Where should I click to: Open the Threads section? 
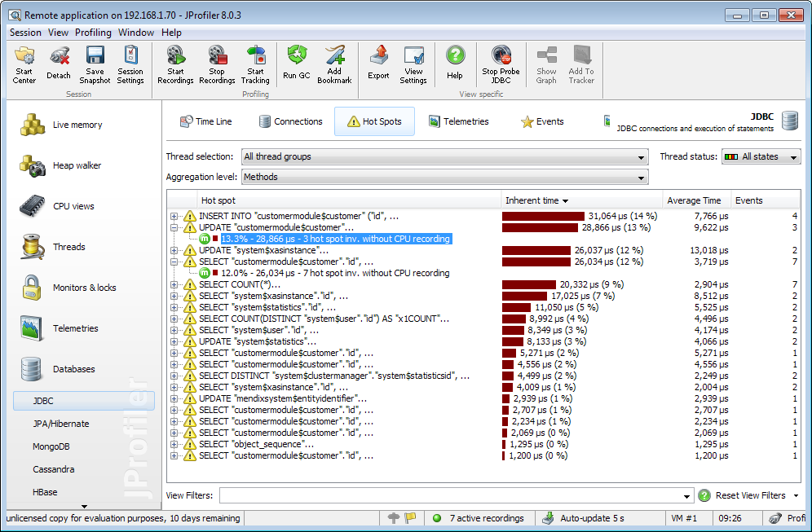tap(52, 247)
